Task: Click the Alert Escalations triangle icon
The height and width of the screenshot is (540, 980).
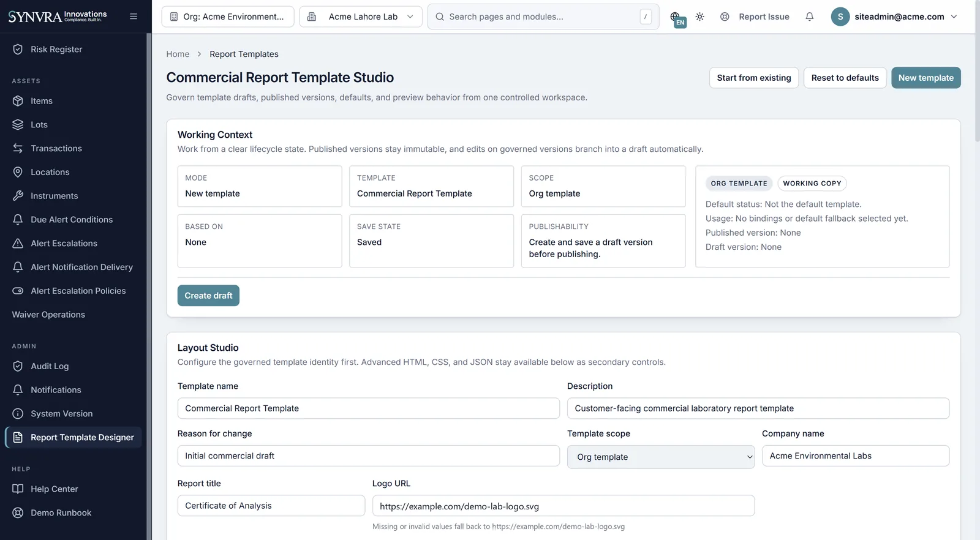Action: coord(18,243)
